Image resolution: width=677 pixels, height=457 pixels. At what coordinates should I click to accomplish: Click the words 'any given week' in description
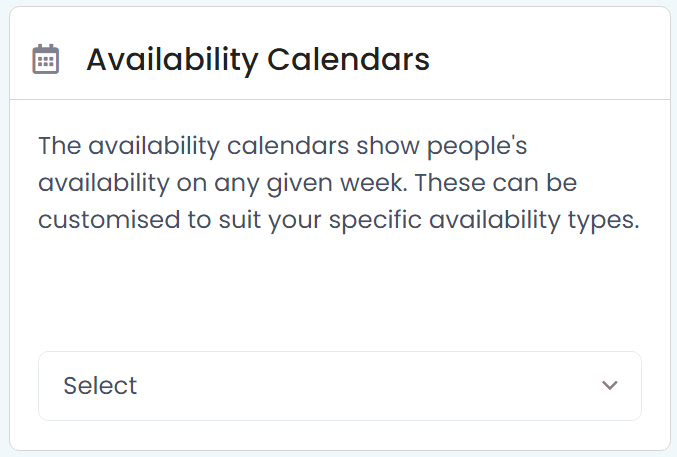point(311,183)
